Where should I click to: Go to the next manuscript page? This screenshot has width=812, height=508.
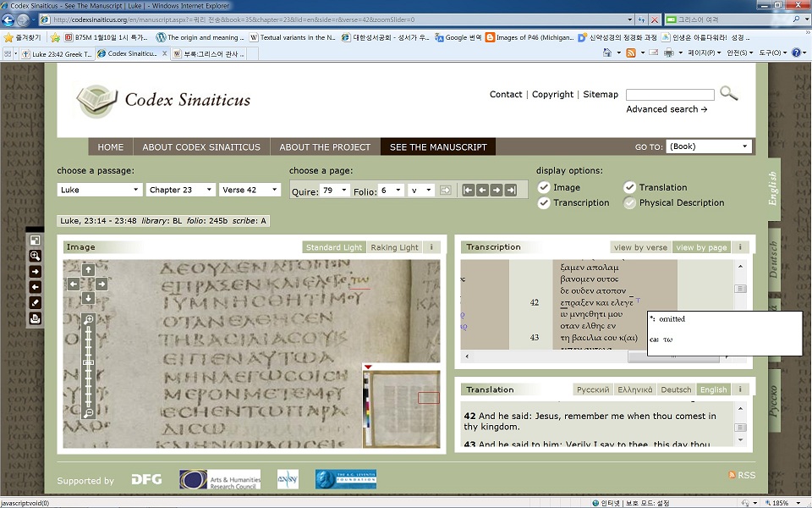pos(497,190)
